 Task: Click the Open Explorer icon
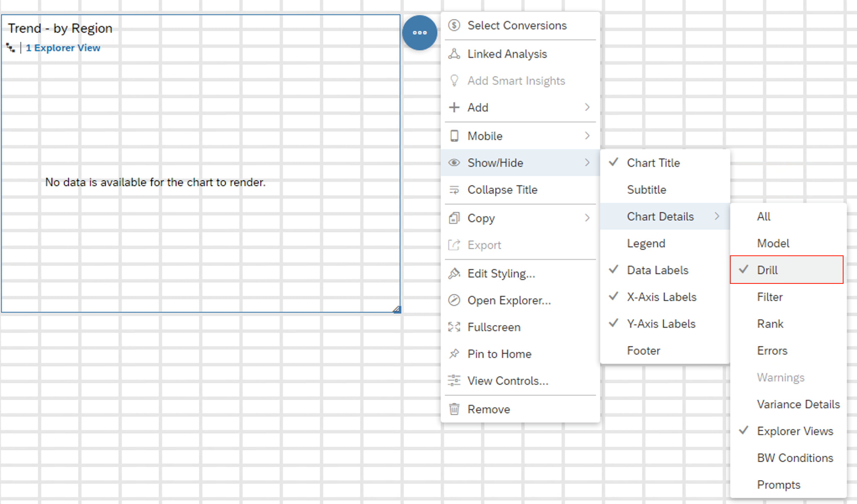[454, 300]
